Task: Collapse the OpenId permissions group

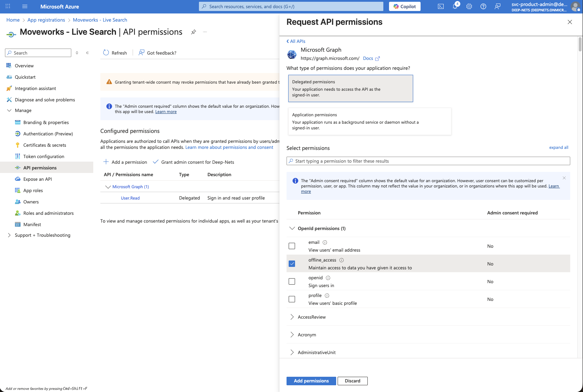Action: coord(292,228)
